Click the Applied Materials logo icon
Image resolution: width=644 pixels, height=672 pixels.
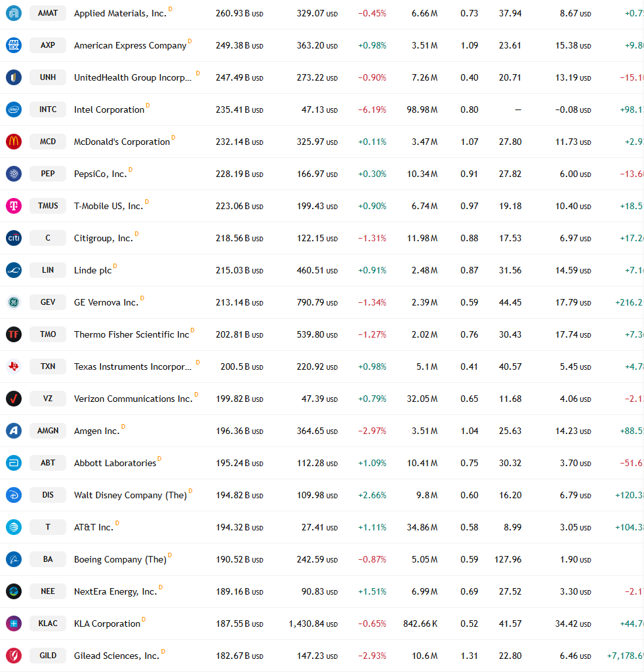pyautogui.click(x=14, y=13)
